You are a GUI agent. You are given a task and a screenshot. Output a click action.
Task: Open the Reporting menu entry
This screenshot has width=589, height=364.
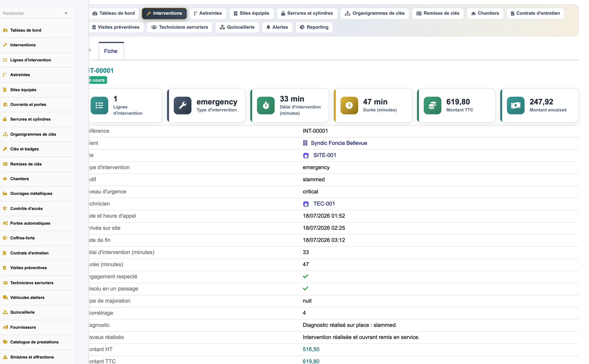pyautogui.click(x=314, y=27)
